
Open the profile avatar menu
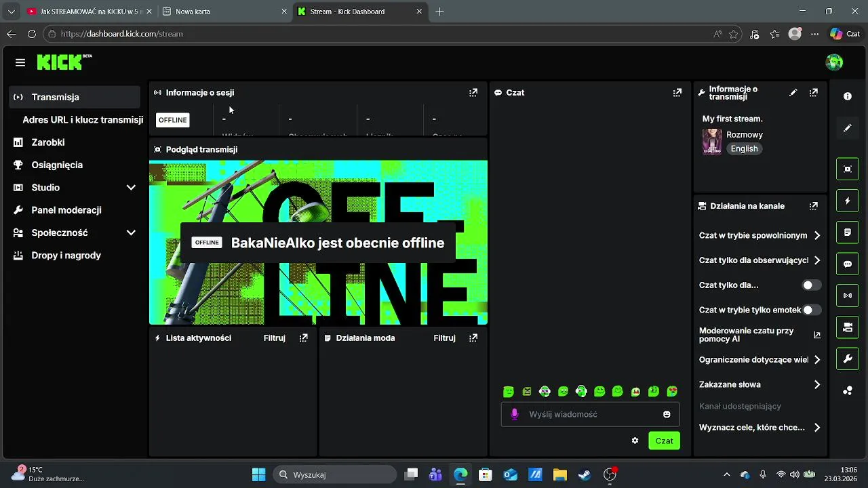click(834, 62)
